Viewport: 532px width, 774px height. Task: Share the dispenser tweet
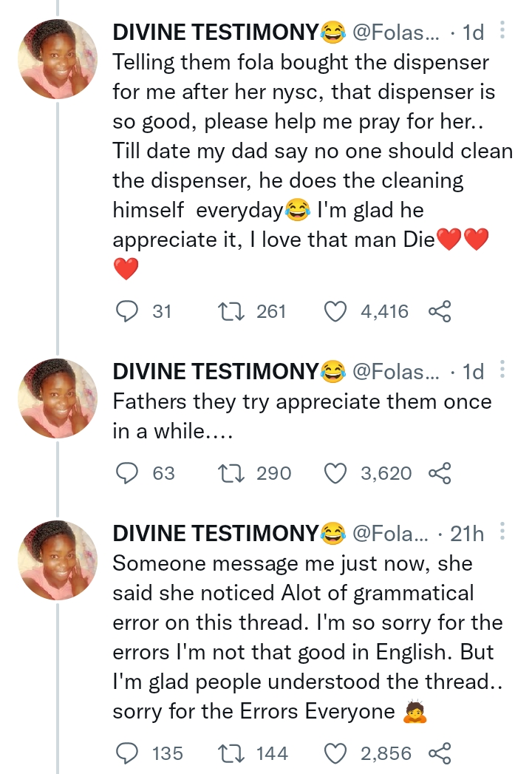[x=439, y=311]
